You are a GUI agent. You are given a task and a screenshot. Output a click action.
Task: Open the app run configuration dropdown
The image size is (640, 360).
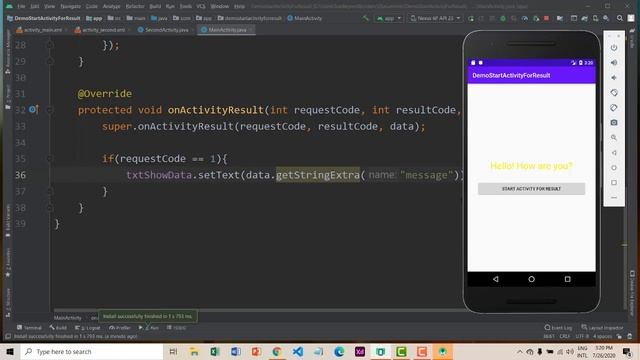point(389,18)
